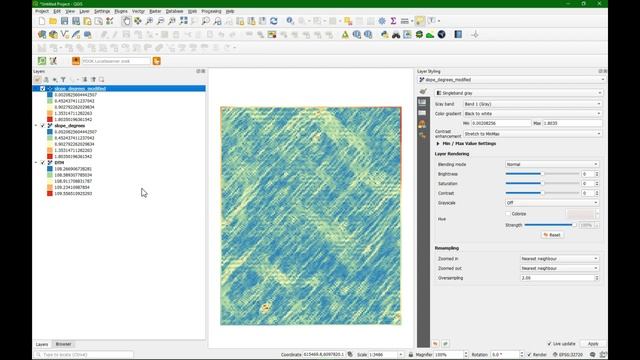The height and width of the screenshot is (360, 640).
Task: Open the Vector menu
Action: pos(138,11)
